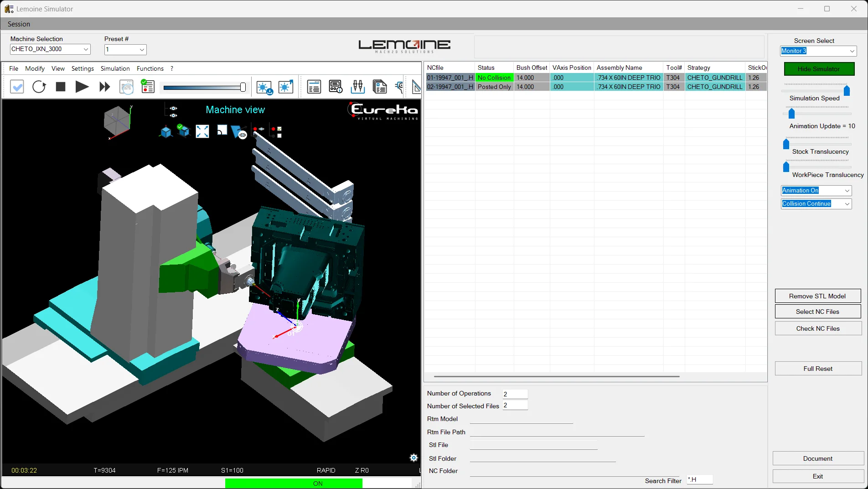Toggle the lower eye in the view tree

[174, 115]
